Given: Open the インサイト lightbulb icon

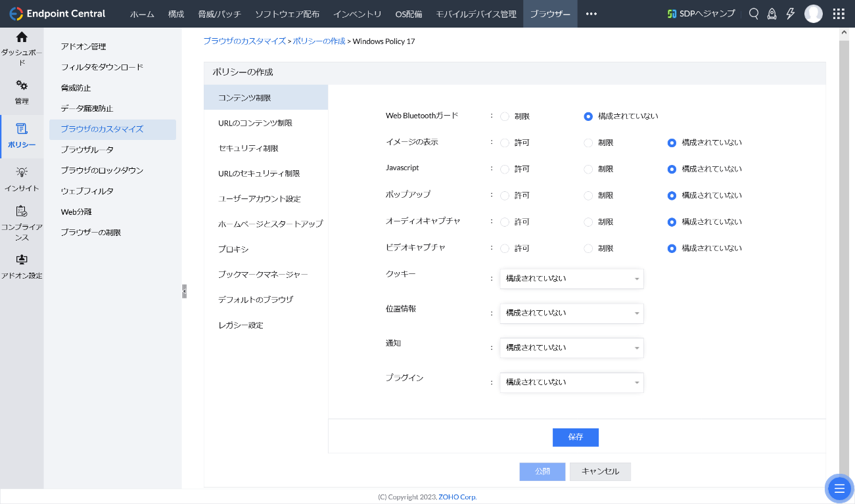Looking at the screenshot, I should 22,172.
